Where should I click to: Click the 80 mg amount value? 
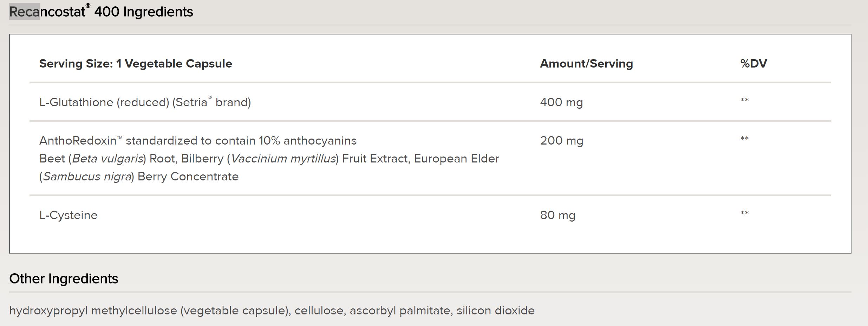(558, 215)
